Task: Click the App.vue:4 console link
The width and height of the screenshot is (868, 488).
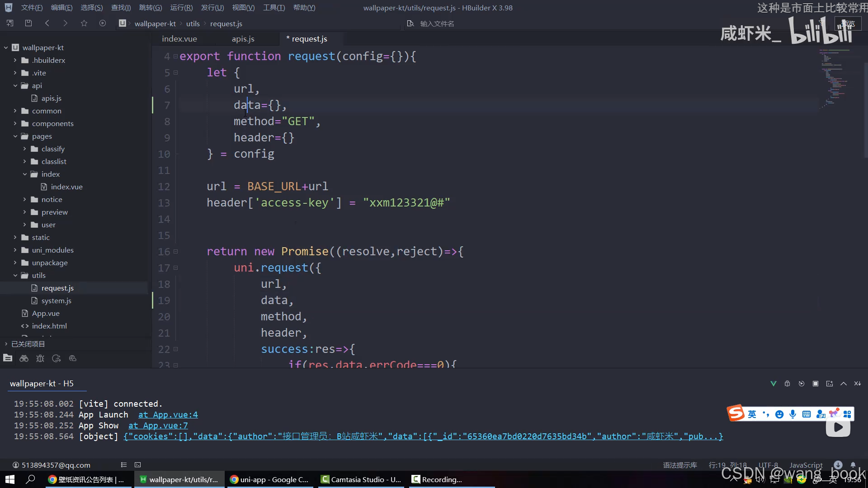Action: pyautogui.click(x=168, y=415)
